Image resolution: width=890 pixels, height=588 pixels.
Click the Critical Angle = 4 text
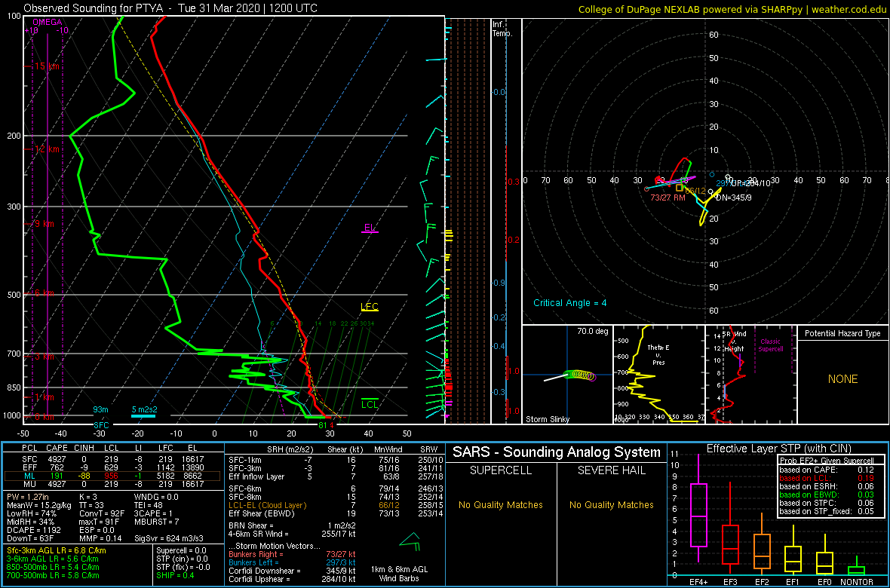[x=570, y=303]
